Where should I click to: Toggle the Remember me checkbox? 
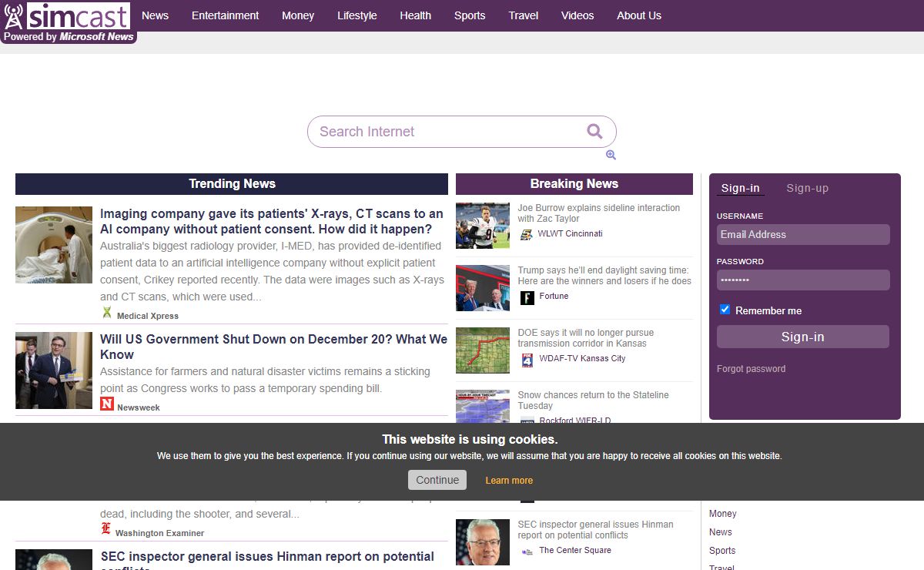pyautogui.click(x=725, y=310)
